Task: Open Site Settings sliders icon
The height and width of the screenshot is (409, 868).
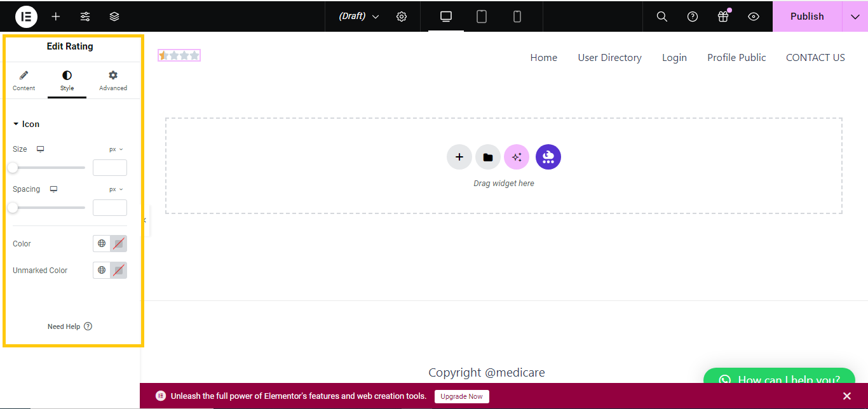Action: point(85,17)
